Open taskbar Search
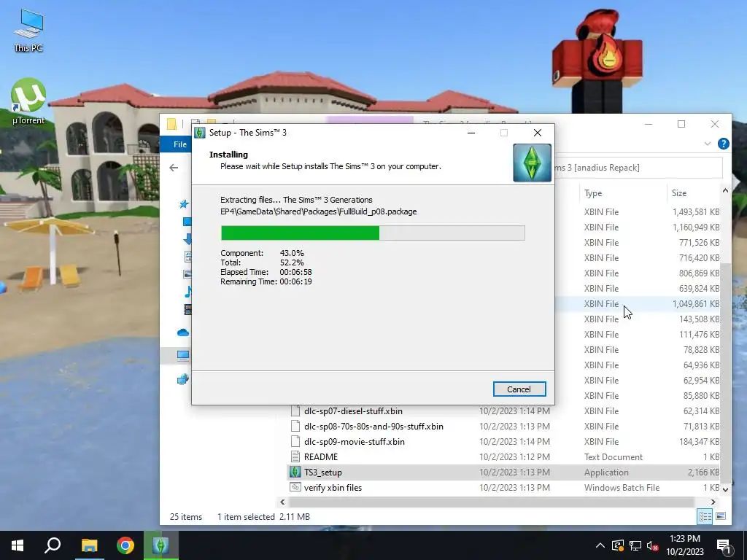The height and width of the screenshot is (560, 747). [x=53, y=545]
